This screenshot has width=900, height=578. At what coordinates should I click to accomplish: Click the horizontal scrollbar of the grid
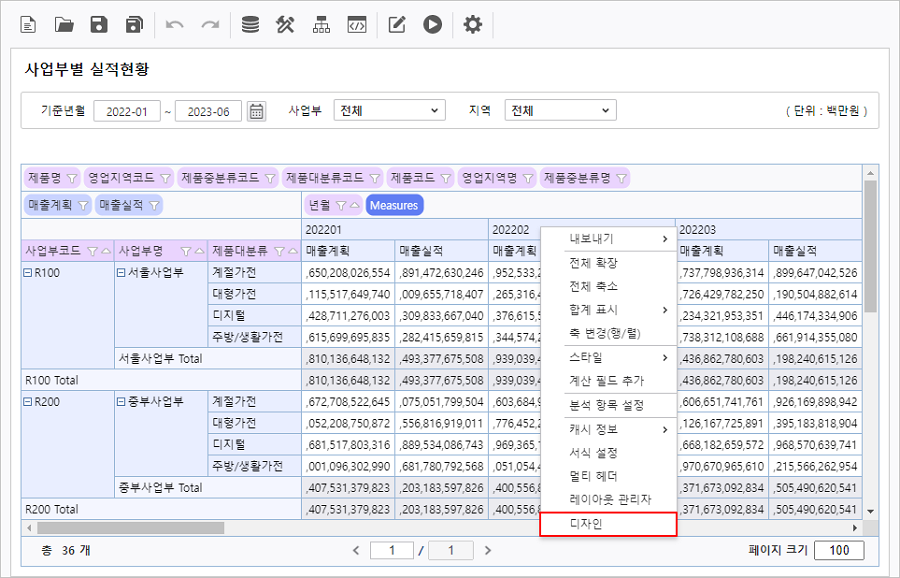[130, 527]
